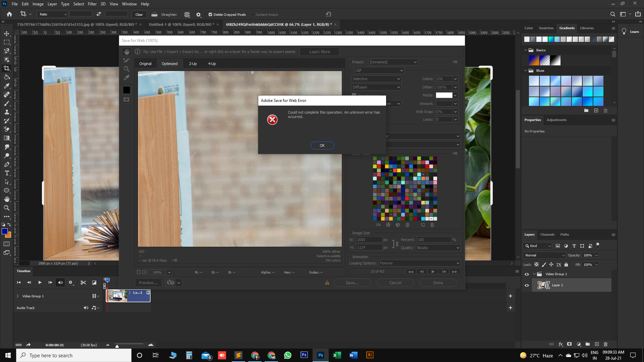Switch to the Original tab
Viewport: 644px width, 362px height.
click(145, 63)
